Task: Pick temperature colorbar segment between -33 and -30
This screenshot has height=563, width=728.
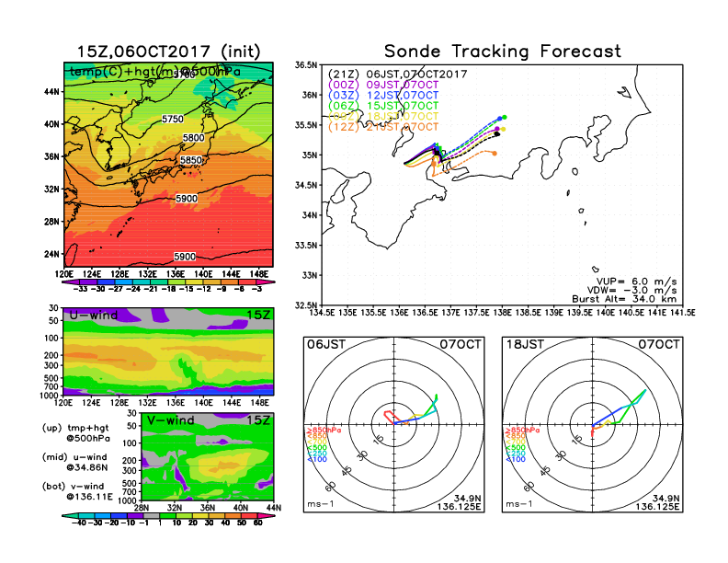Action: (x=88, y=281)
